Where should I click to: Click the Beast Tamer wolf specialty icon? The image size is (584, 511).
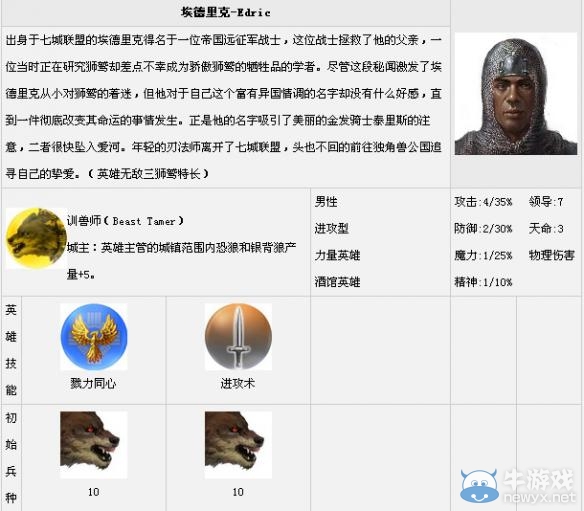point(36,238)
